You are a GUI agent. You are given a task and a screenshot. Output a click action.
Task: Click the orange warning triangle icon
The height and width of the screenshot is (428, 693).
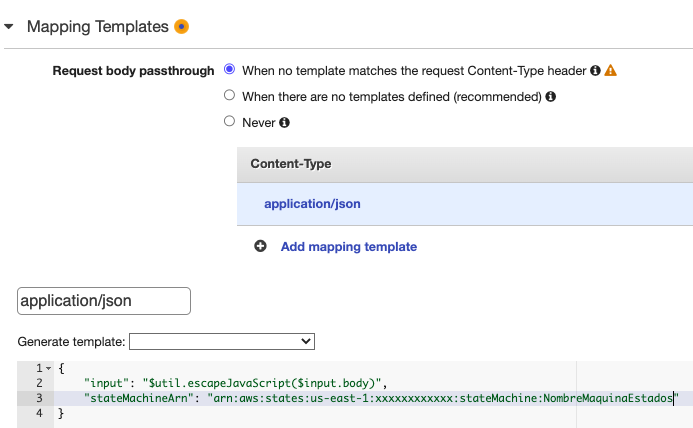[610, 71]
